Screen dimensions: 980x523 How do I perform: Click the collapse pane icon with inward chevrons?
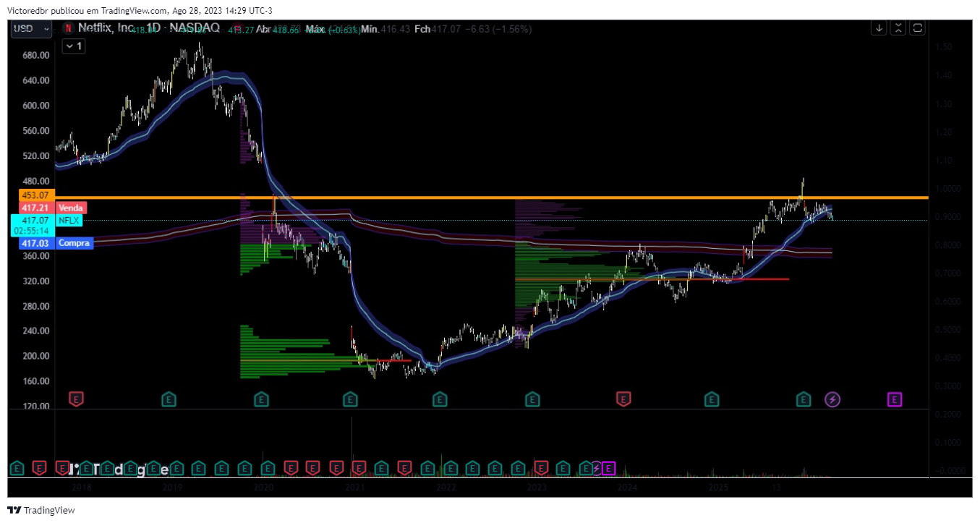click(x=898, y=28)
